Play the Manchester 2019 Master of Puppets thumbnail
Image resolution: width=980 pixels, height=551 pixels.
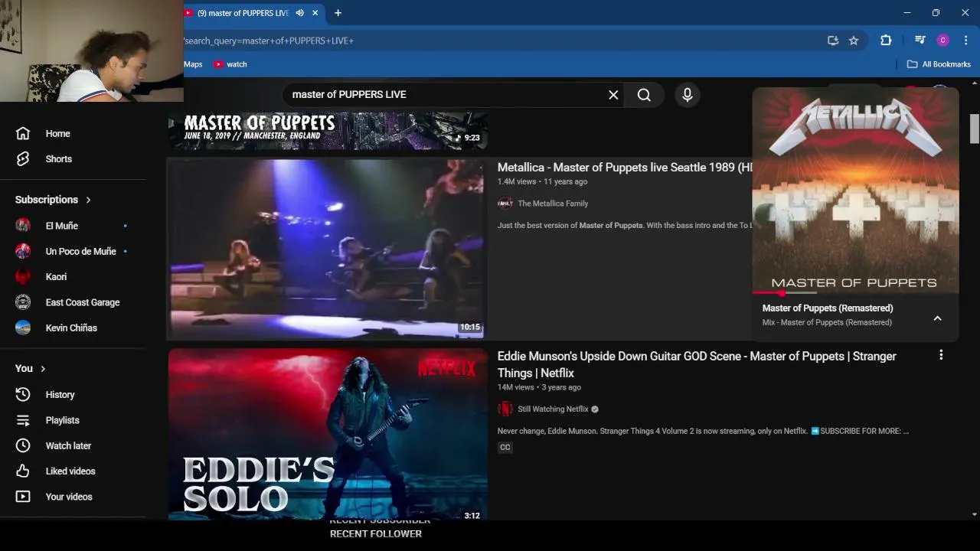pos(328,131)
